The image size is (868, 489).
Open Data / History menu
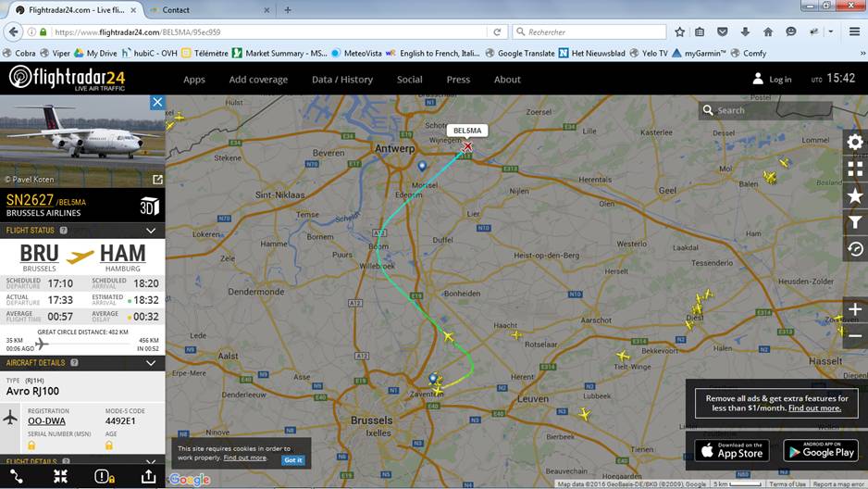click(342, 80)
